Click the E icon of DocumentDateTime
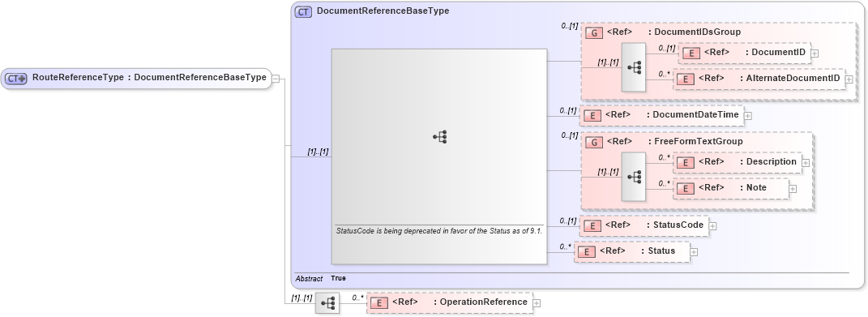This screenshot has height=317, width=868. coord(593,116)
